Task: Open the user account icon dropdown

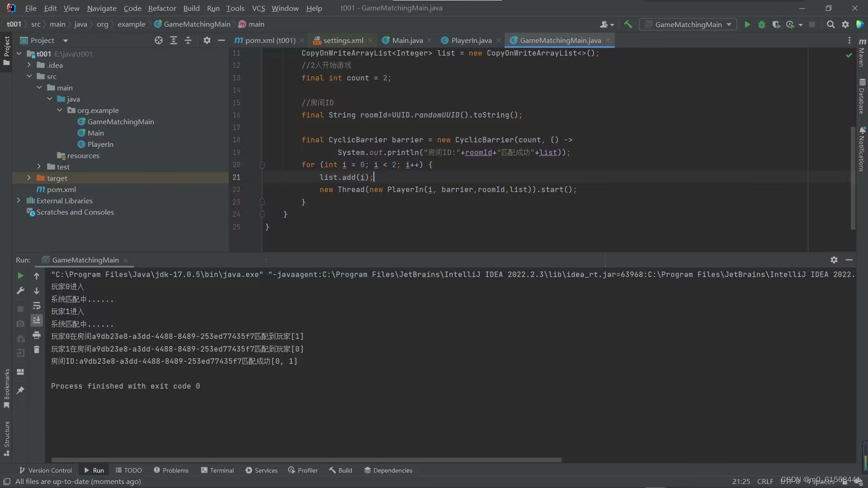Action: point(607,24)
